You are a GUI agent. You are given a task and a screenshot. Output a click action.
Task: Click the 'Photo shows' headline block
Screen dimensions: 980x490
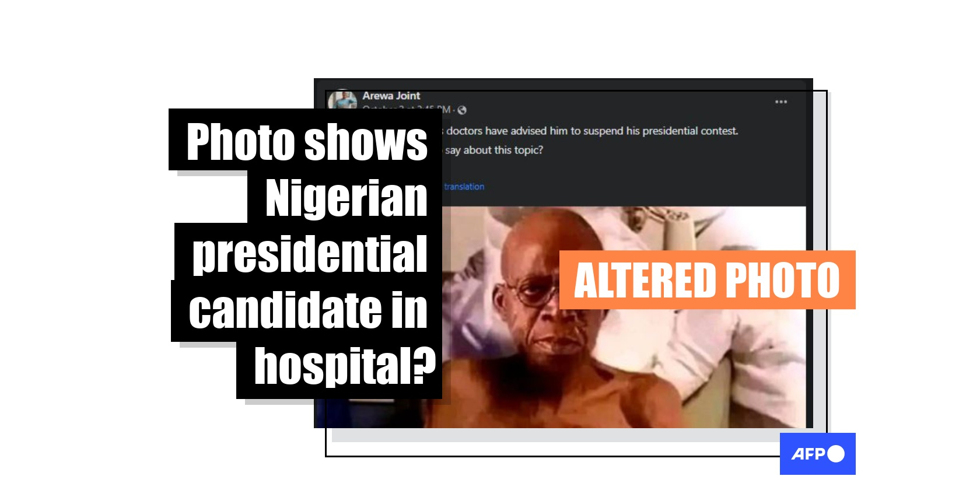point(306,140)
